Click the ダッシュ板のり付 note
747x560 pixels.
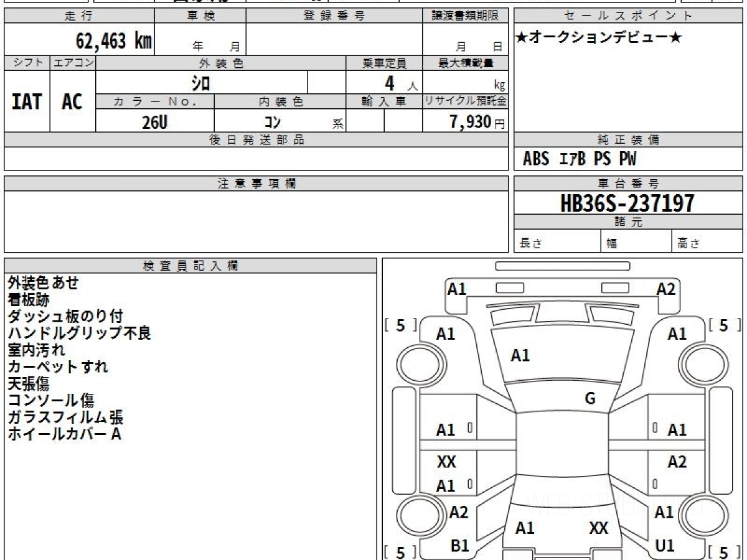(65, 317)
